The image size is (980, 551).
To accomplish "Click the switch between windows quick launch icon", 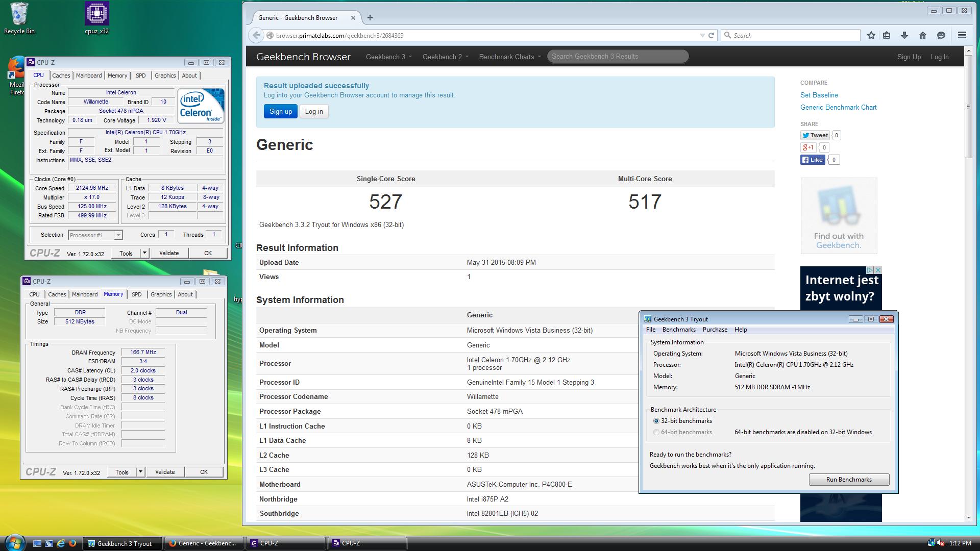I will point(49,543).
